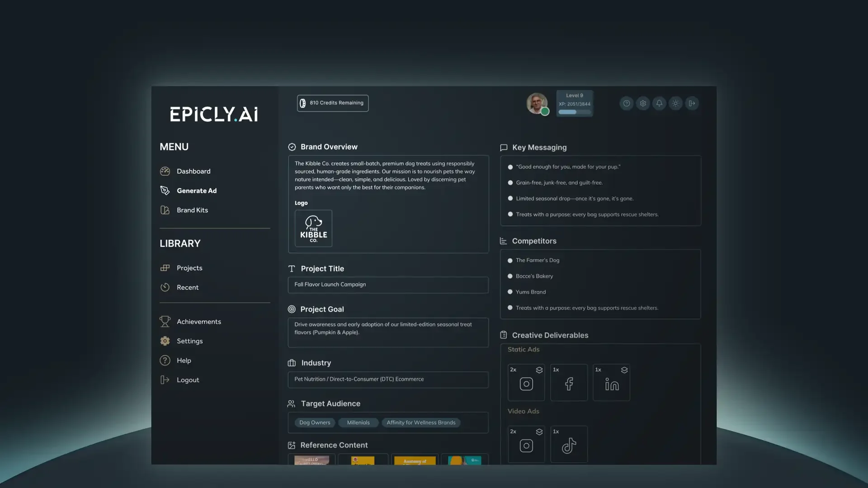
Task: Toggle the Dog Owners audience tag
Action: click(315, 422)
